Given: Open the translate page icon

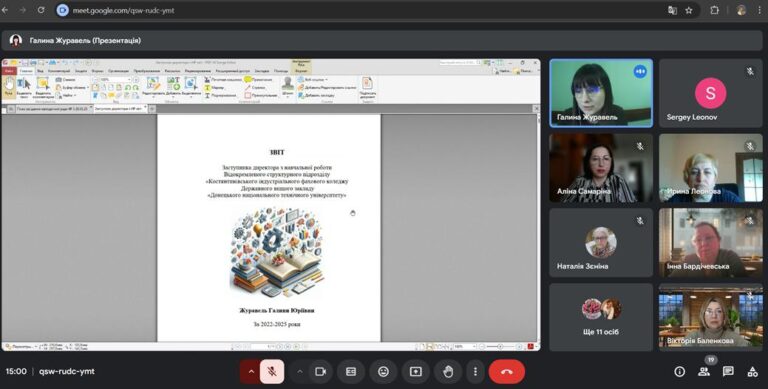Looking at the screenshot, I should coord(672,10).
